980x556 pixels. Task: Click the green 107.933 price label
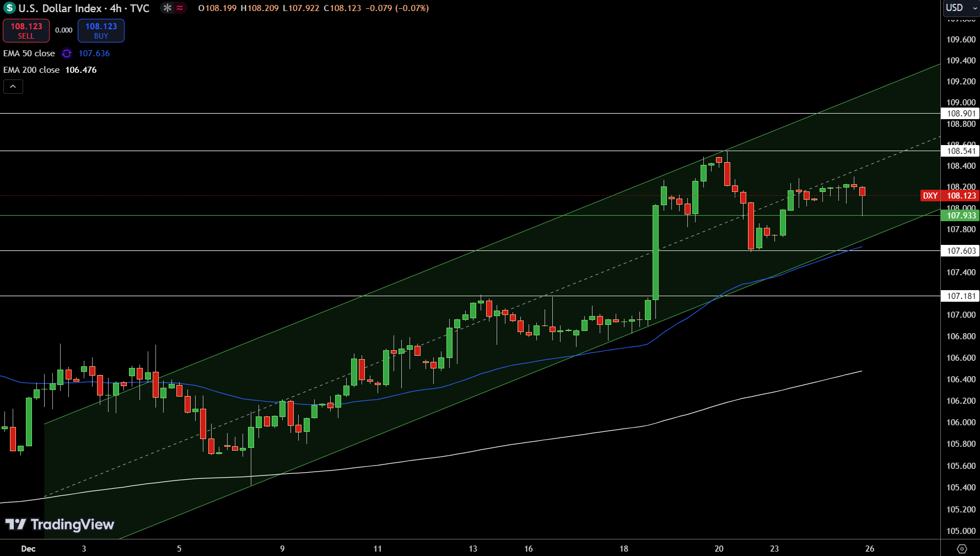coord(961,216)
